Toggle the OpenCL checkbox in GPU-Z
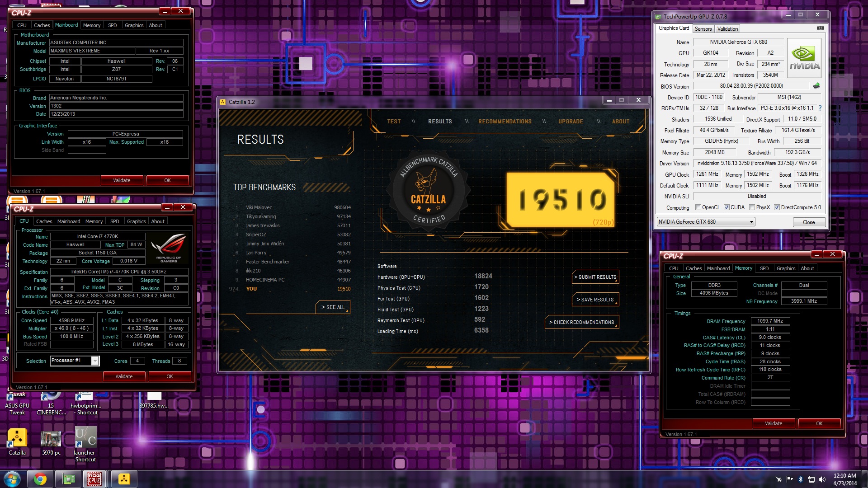Screen dimensions: 868x488 (x=698, y=207)
